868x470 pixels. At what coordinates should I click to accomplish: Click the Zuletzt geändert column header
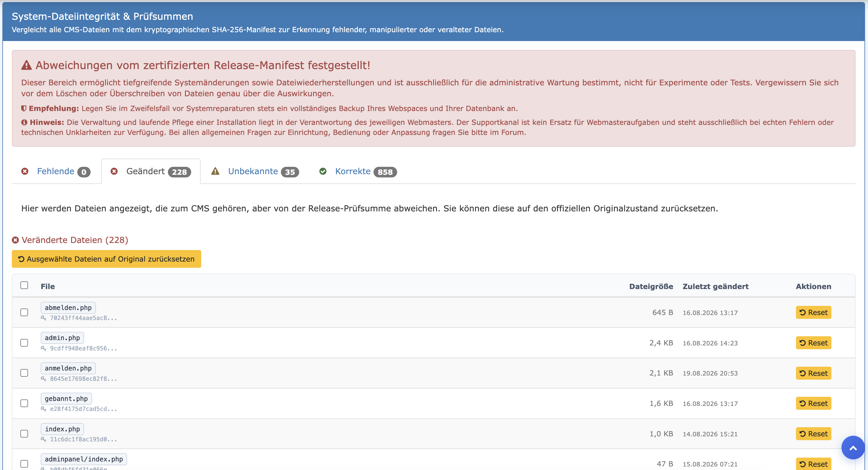(715, 286)
